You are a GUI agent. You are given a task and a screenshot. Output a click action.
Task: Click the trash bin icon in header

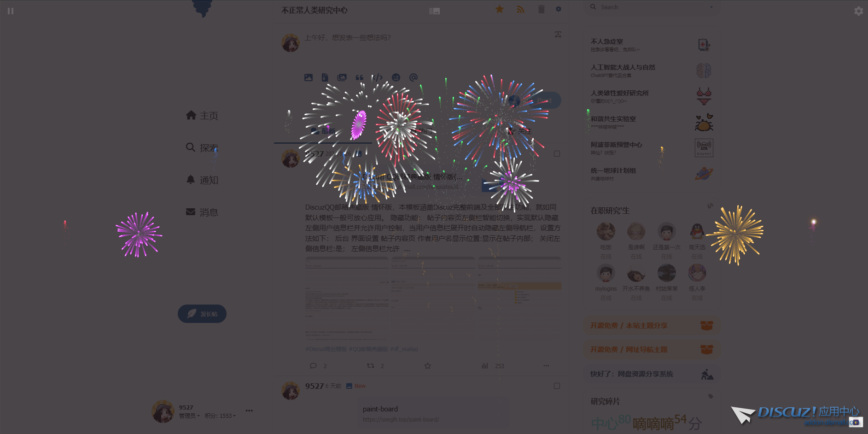point(542,9)
